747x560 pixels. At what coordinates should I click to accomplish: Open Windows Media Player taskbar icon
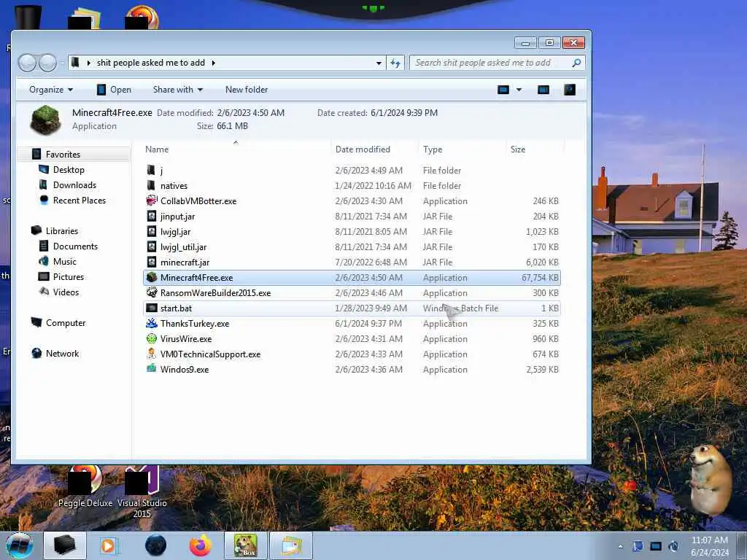click(x=109, y=545)
